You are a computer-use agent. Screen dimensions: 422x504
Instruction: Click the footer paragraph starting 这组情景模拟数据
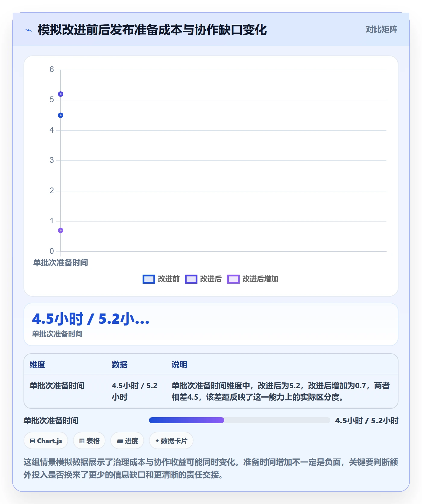[x=211, y=468]
